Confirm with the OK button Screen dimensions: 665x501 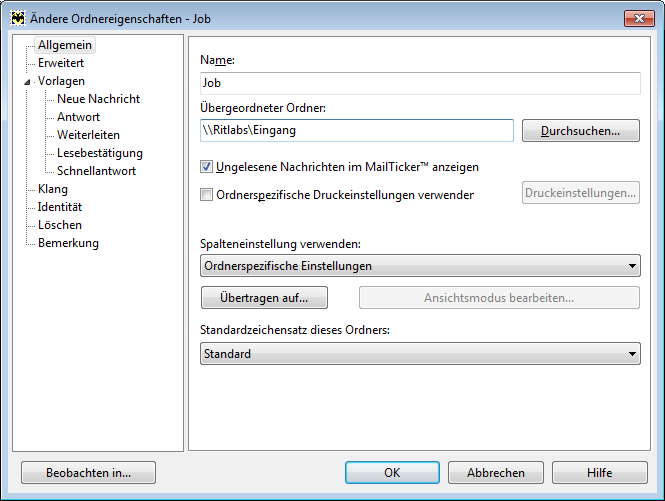tap(392, 473)
